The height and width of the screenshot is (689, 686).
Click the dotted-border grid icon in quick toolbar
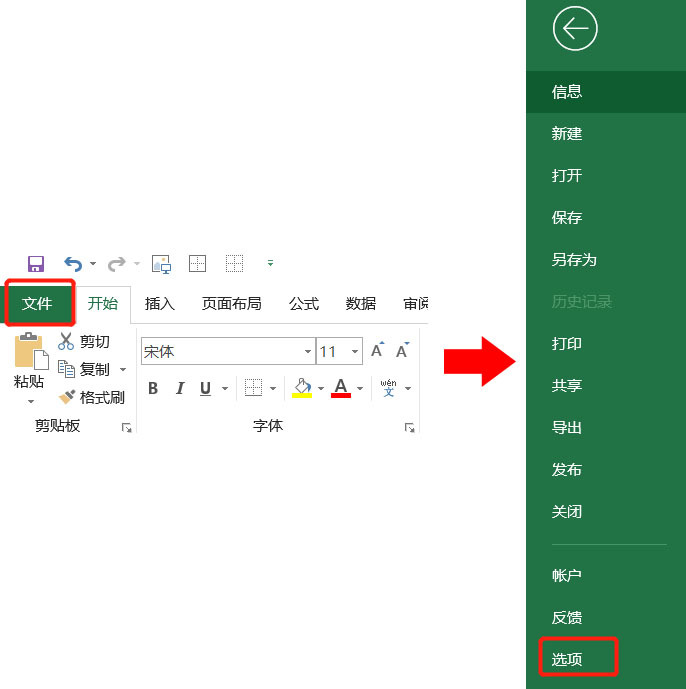[x=234, y=264]
